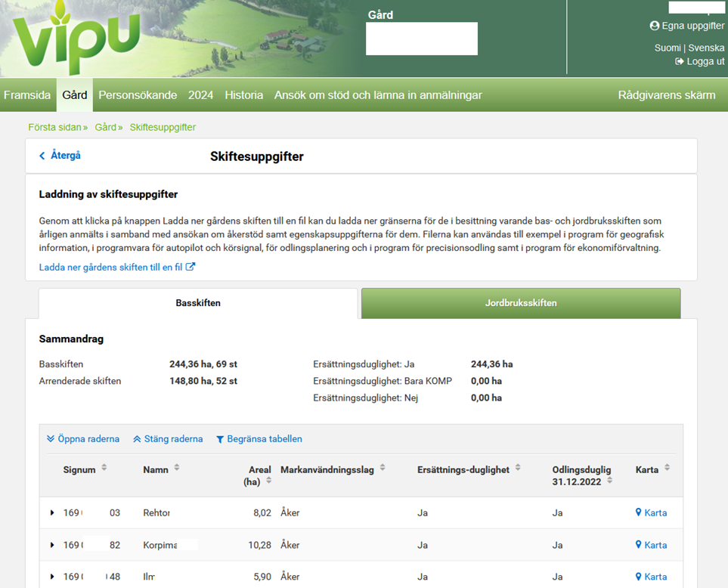Click the double-chevron icon beside Öppna raderna
Screen dimensions: 728x588
(50, 438)
